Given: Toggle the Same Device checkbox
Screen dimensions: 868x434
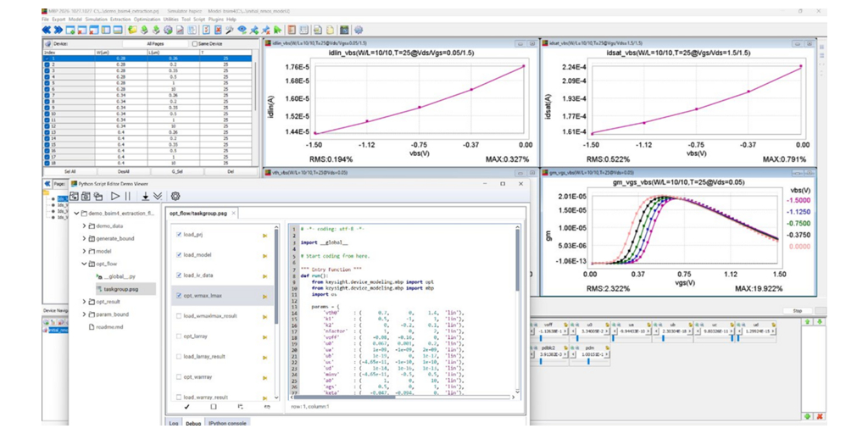Looking at the screenshot, I should 195,43.
